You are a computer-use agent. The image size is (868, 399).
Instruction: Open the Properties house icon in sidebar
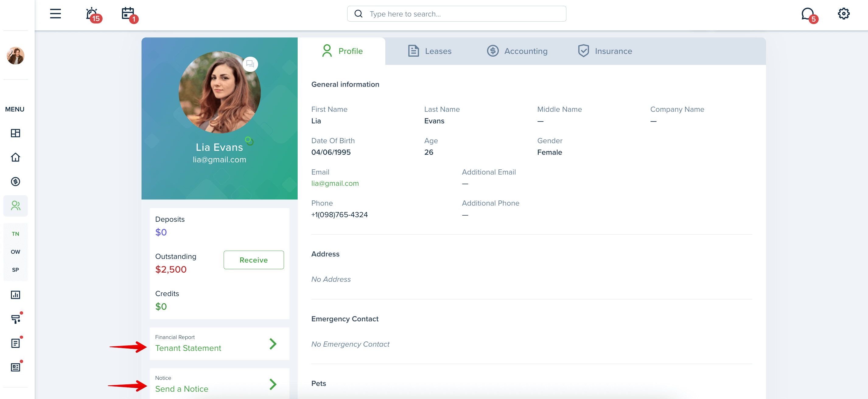coord(16,157)
